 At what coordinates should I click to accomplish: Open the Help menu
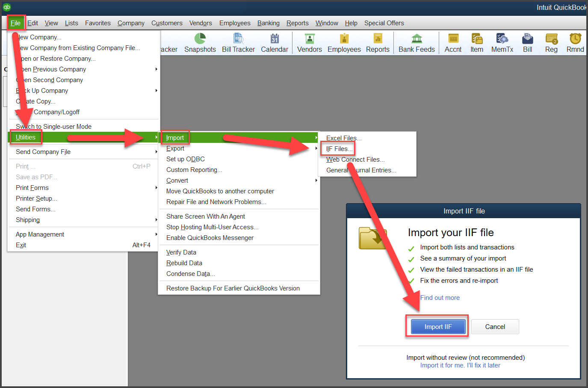click(351, 23)
